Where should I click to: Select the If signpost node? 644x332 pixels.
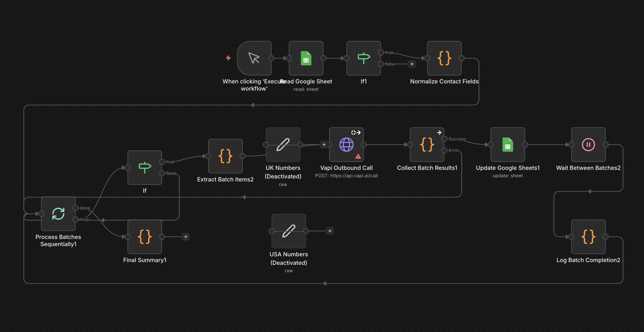[145, 167]
